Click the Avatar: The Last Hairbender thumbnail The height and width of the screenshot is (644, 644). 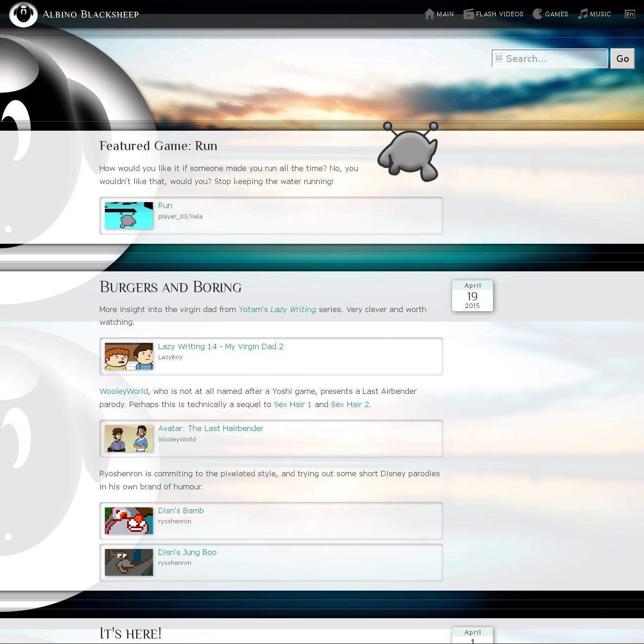(129, 438)
